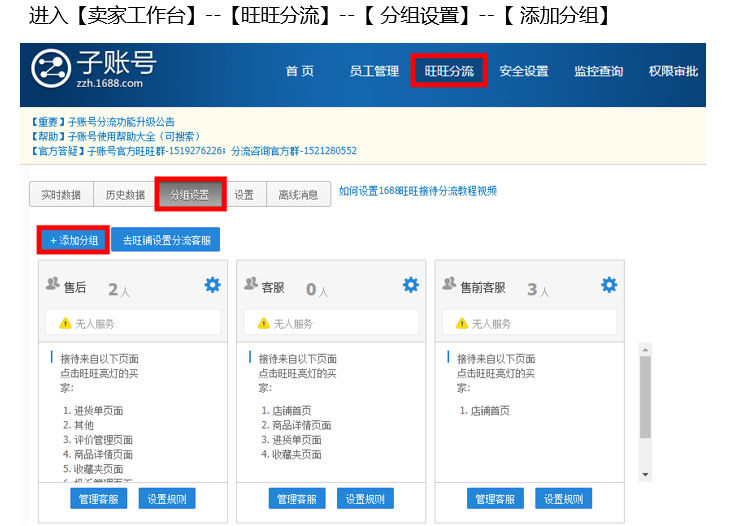Open 如何设置1688旺旺接待分流教程视频 link
The image size is (753, 526).
[x=418, y=191]
